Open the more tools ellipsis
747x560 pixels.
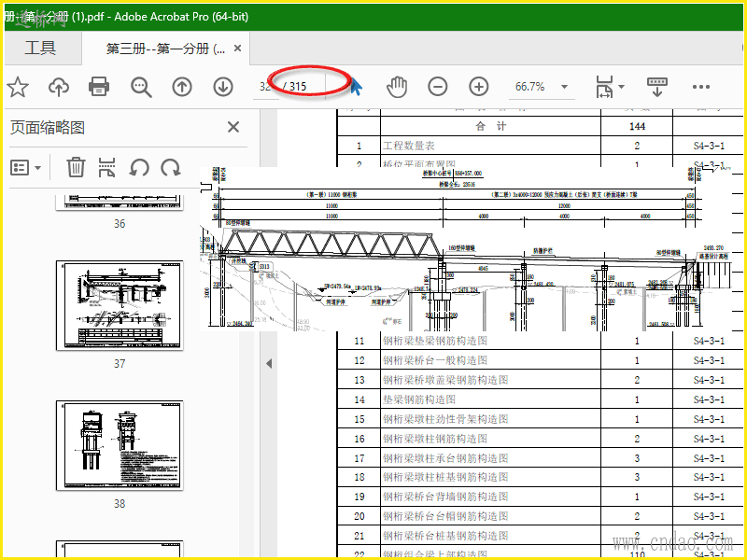[x=701, y=87]
